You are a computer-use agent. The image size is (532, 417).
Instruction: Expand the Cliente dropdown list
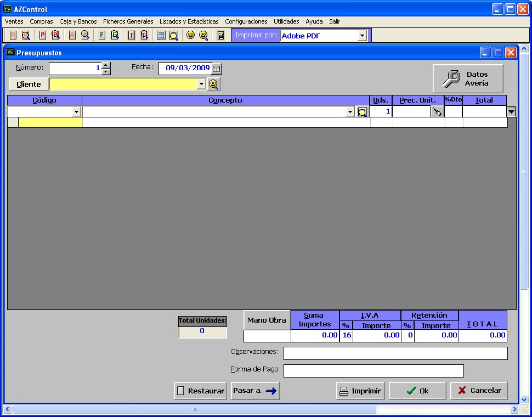201,84
